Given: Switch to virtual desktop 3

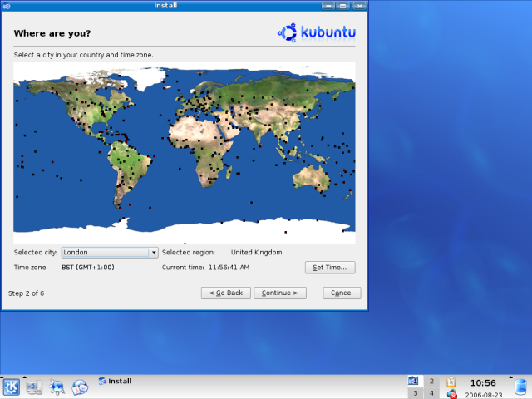Looking at the screenshot, I should 416,393.
